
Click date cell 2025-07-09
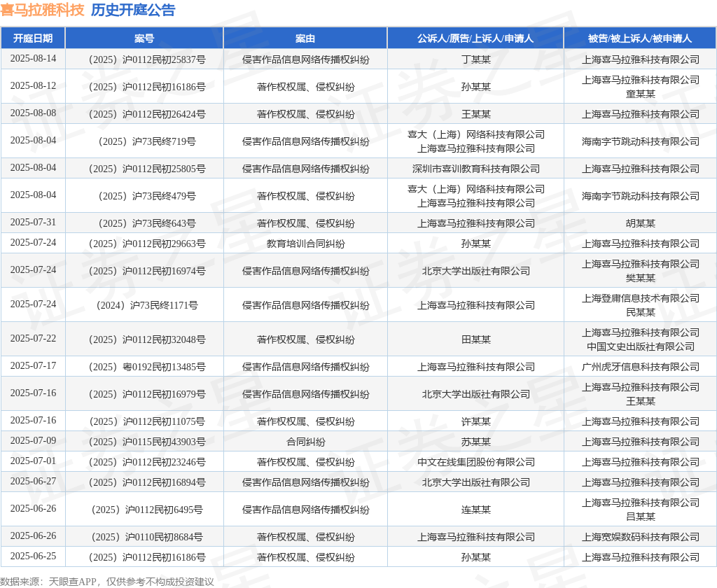33,441
